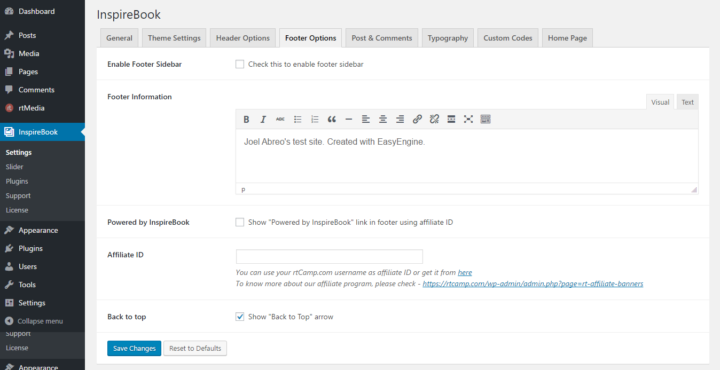Click inside the Footer Information editor text
Image resolution: width=720 pixels, height=370 pixels.
tap(334, 142)
